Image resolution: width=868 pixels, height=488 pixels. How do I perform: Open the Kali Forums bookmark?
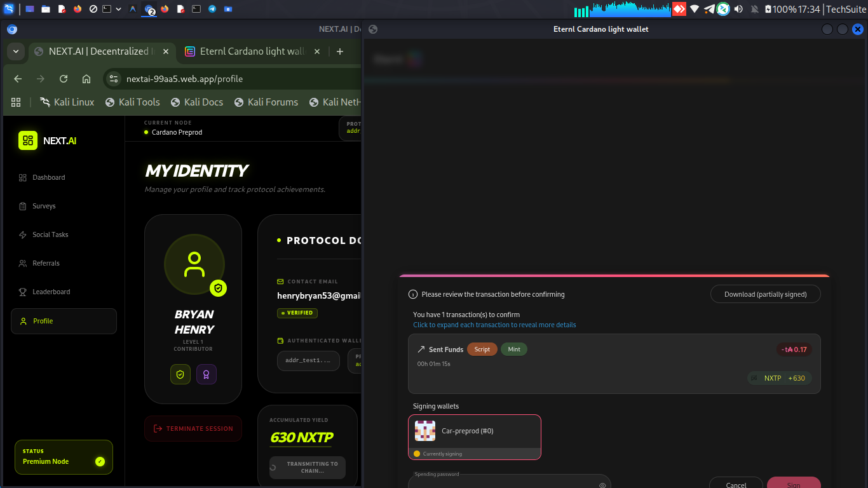(x=266, y=102)
